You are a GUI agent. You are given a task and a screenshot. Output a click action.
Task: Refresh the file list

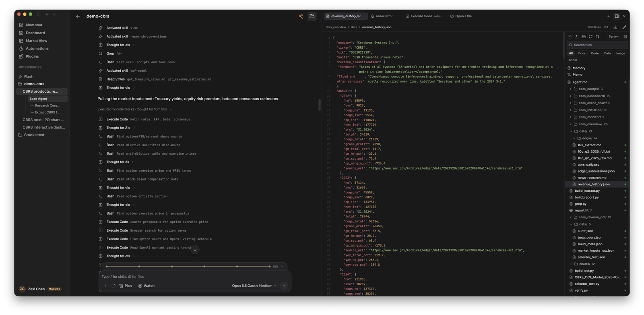click(590, 37)
